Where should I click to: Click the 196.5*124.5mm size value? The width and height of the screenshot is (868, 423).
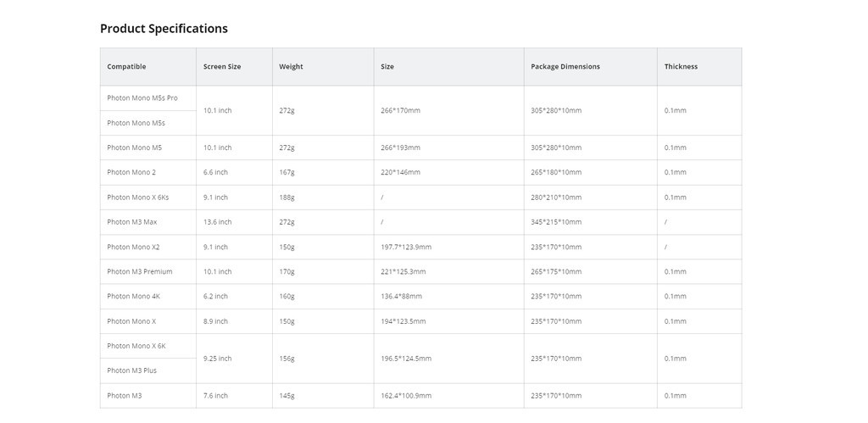(406, 359)
